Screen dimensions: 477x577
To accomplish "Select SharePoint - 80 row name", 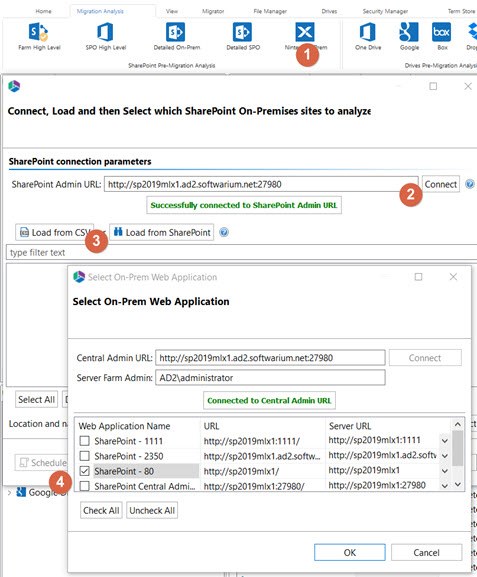I will pos(124,471).
